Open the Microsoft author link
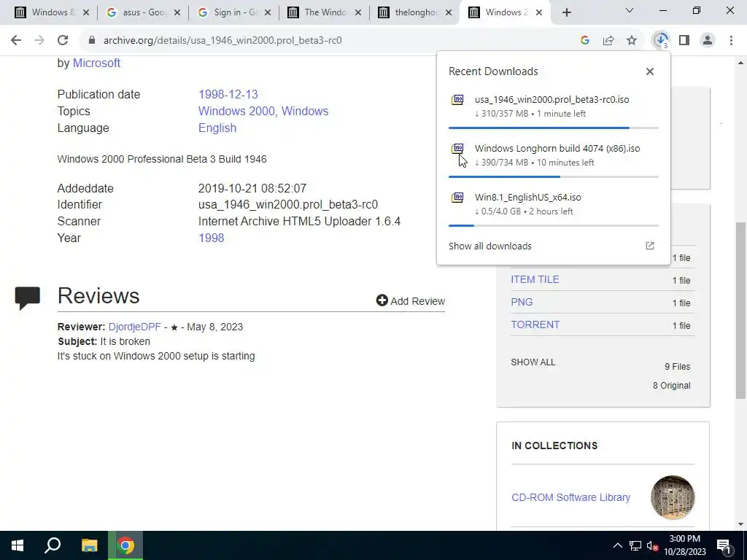Viewport: 747px width, 560px height. tap(96, 63)
